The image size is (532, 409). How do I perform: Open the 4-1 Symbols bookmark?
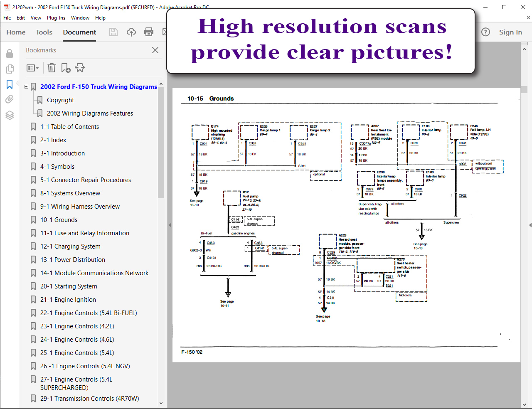pos(57,167)
